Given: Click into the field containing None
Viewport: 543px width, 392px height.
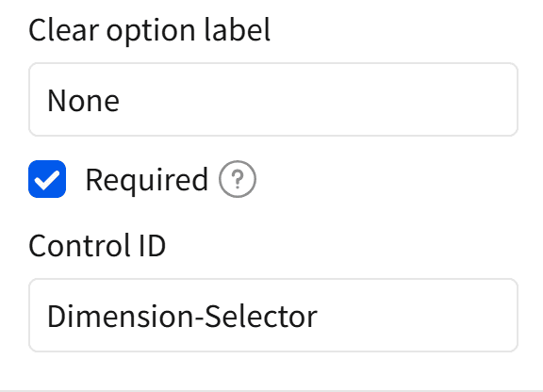Looking at the screenshot, I should 273,99.
